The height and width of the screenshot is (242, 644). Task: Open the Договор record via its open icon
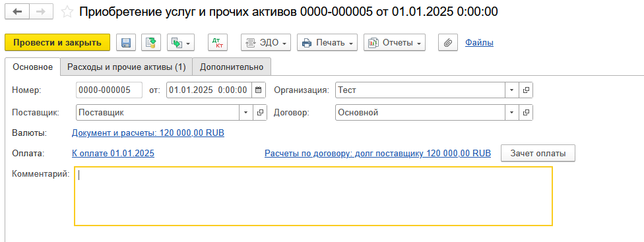click(526, 112)
